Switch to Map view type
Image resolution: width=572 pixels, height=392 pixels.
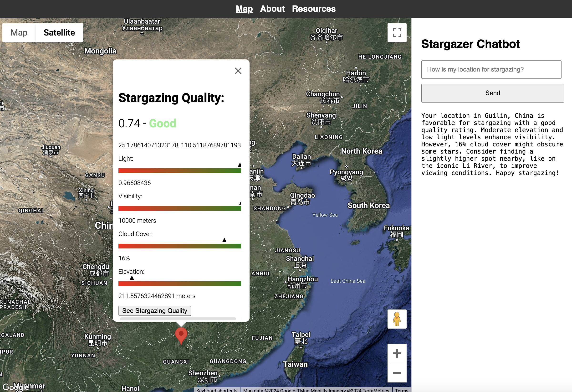click(19, 32)
